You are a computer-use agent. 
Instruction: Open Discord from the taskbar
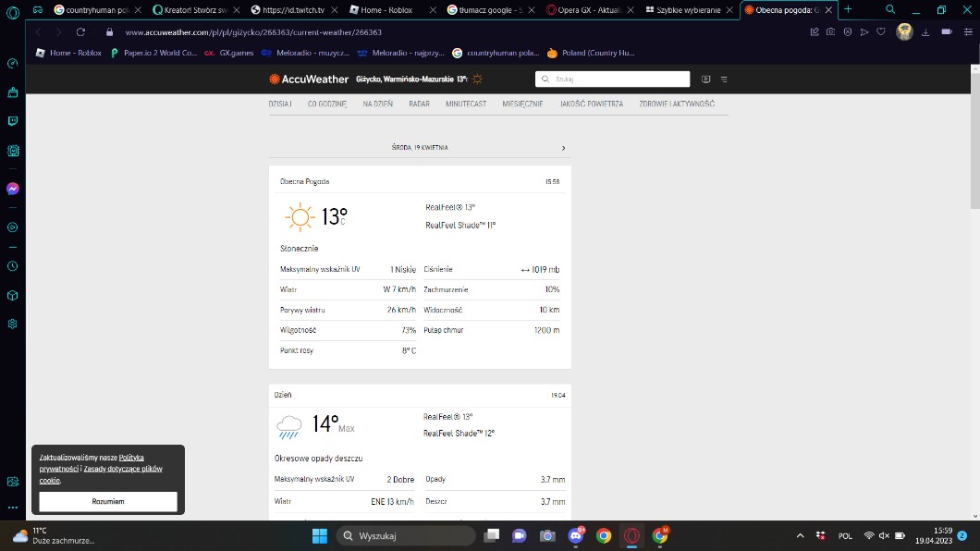(575, 536)
